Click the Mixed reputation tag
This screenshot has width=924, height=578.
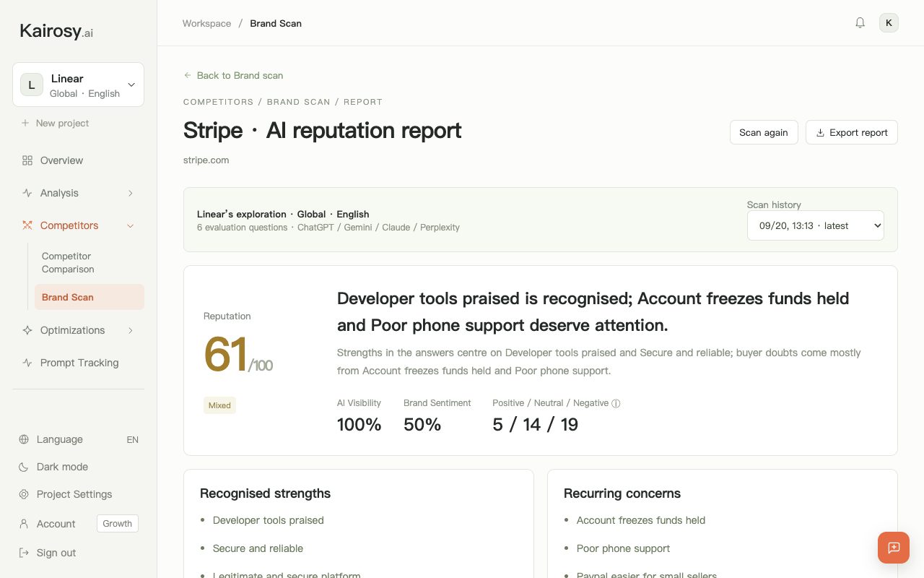(219, 405)
